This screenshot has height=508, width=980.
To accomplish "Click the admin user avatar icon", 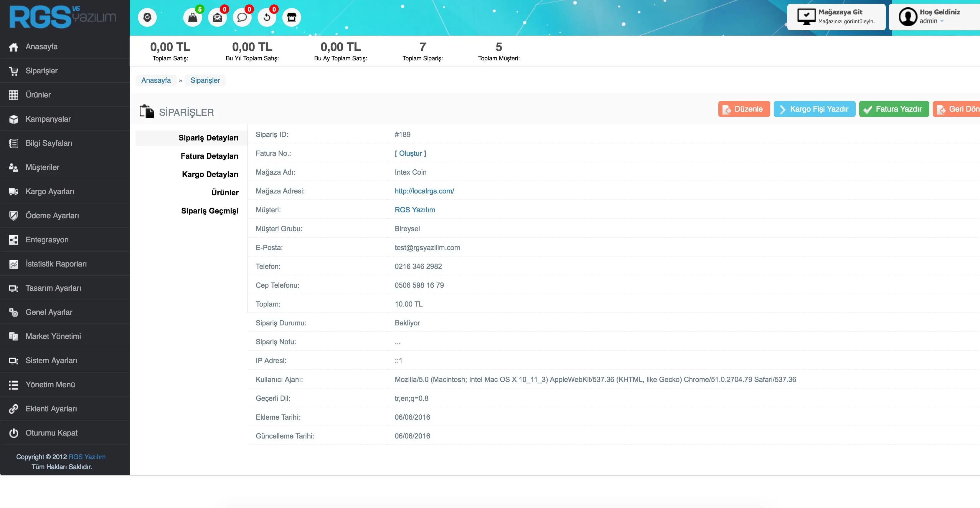I will pos(908,17).
